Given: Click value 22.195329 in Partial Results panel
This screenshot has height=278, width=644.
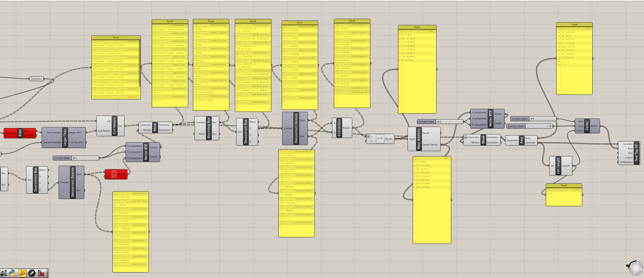Looking at the screenshot, I should point(423,166).
